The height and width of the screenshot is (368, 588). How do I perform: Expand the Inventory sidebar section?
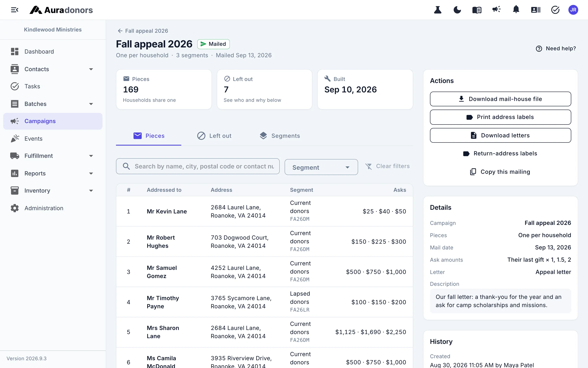53,191
